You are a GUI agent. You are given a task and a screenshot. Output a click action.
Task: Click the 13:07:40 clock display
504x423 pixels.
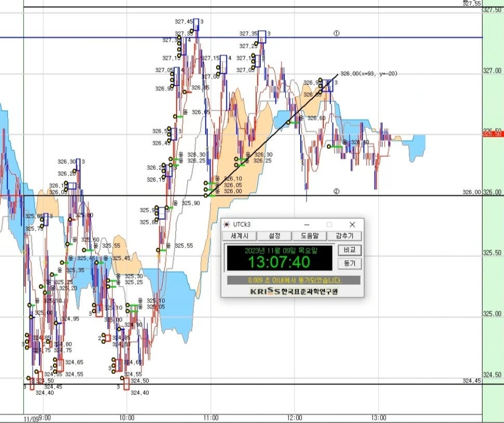[279, 262]
